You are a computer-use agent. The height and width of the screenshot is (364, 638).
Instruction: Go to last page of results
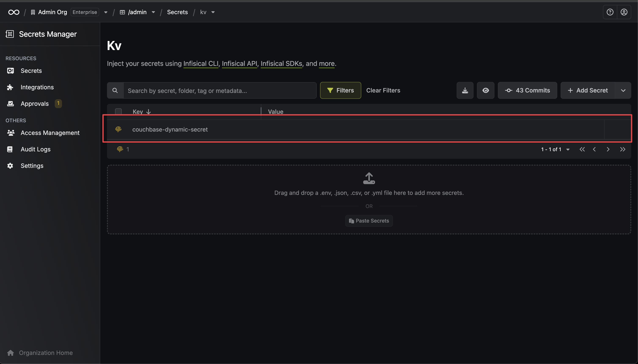tap(623, 149)
